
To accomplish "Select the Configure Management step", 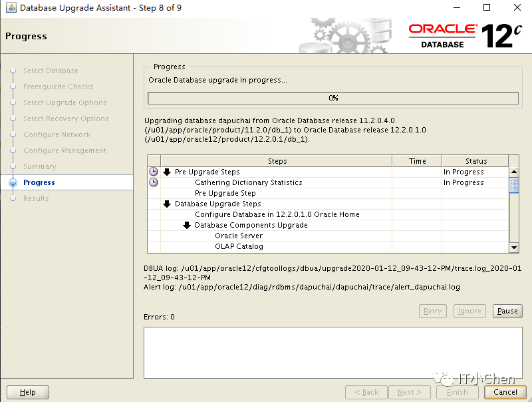I will 65,150.
